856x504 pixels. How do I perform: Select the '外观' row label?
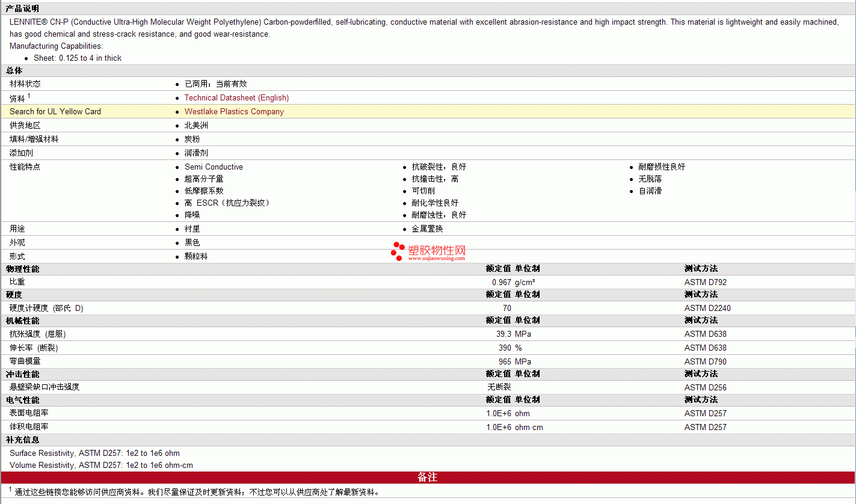click(x=17, y=242)
